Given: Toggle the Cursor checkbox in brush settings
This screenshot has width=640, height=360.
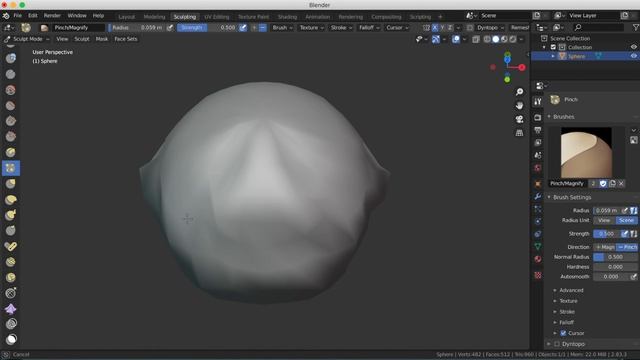Looking at the screenshot, I should tap(563, 333).
